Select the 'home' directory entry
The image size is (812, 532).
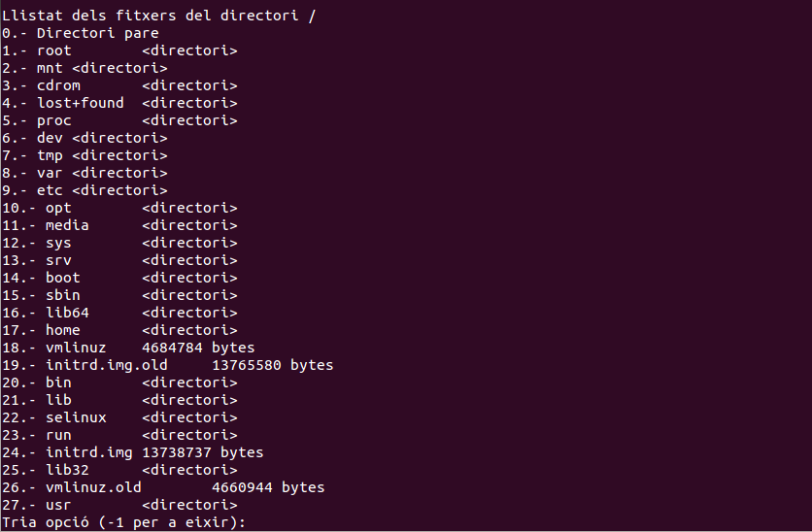[x=63, y=330]
